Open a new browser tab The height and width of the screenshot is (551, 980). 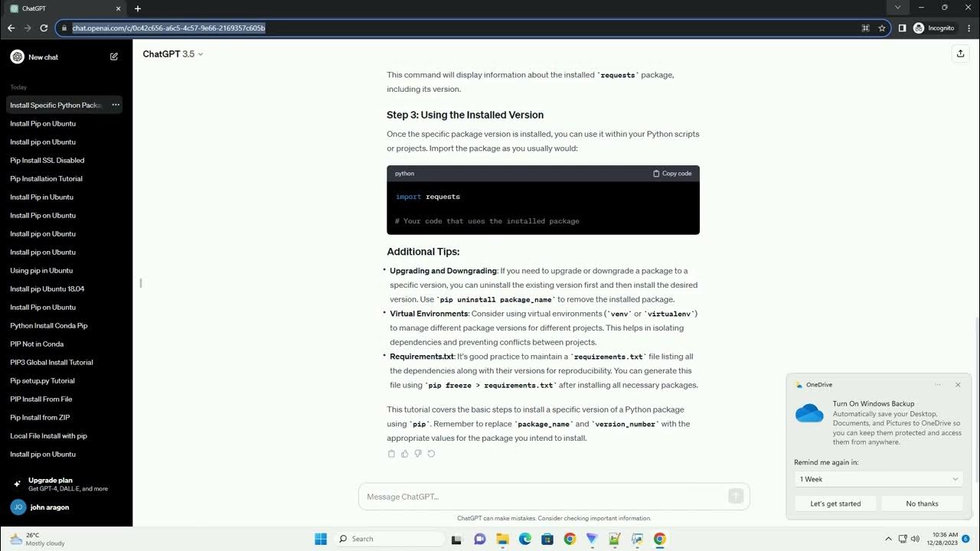pos(138,8)
